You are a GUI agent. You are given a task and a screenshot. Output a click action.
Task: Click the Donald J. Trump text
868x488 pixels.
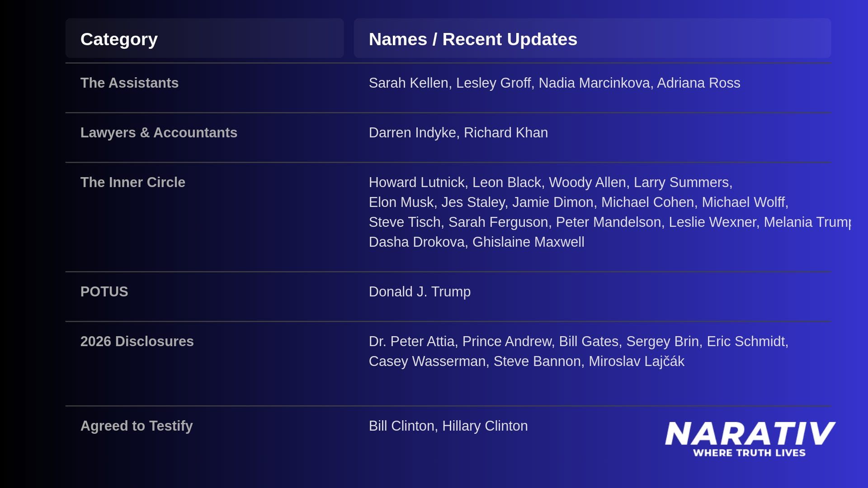pyautogui.click(x=420, y=292)
